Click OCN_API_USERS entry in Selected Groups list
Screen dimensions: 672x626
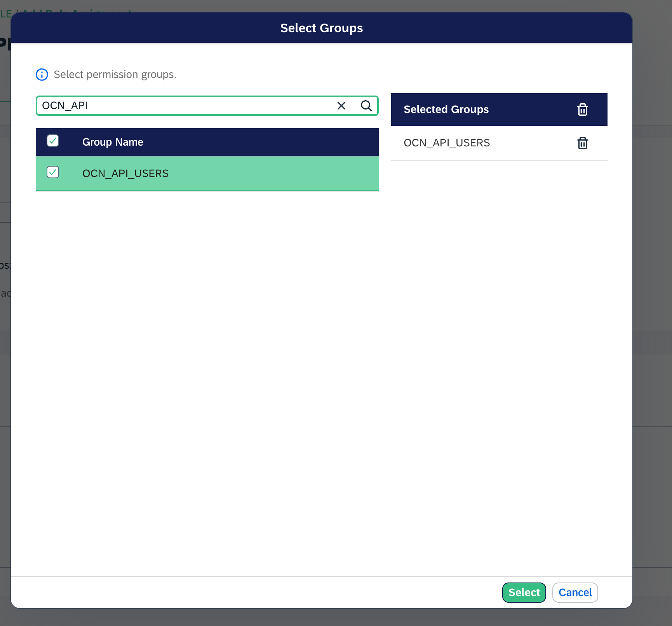[447, 143]
